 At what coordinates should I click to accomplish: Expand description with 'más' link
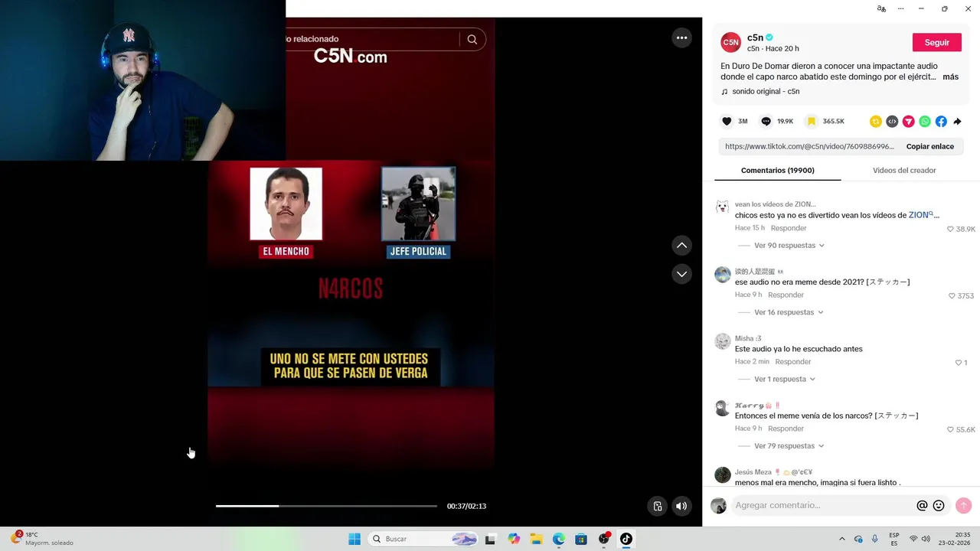pyautogui.click(x=950, y=77)
